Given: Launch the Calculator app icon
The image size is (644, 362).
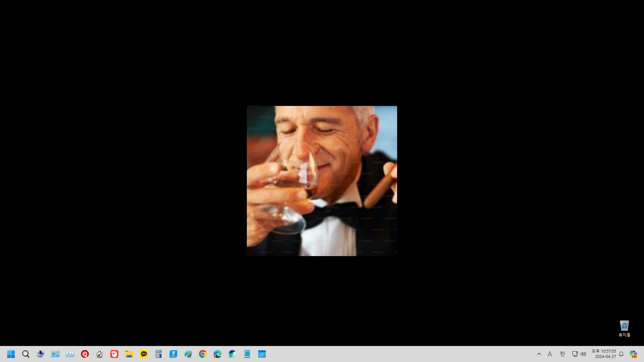Looking at the screenshot, I should [x=159, y=354].
